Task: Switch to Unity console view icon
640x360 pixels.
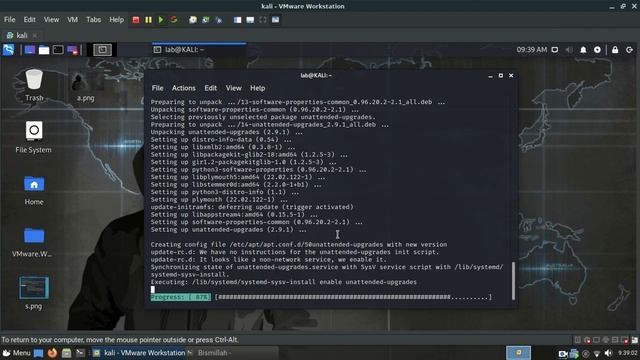Action: 276,20
